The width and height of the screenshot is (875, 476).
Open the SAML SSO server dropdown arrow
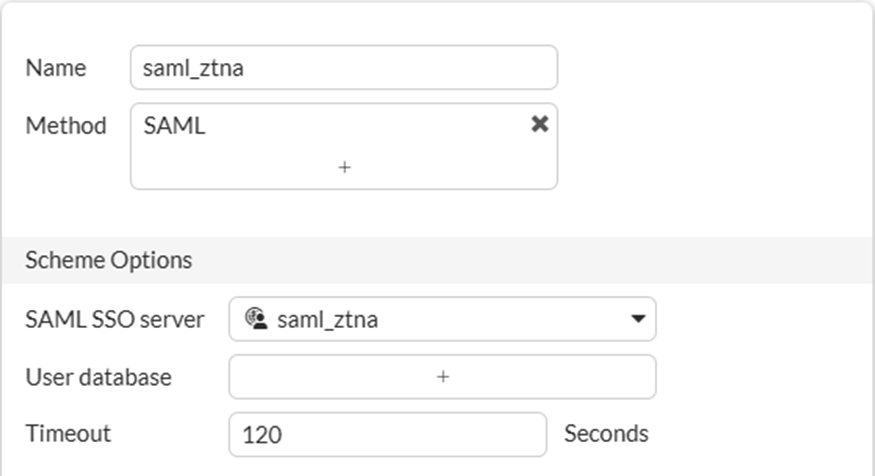tap(637, 320)
